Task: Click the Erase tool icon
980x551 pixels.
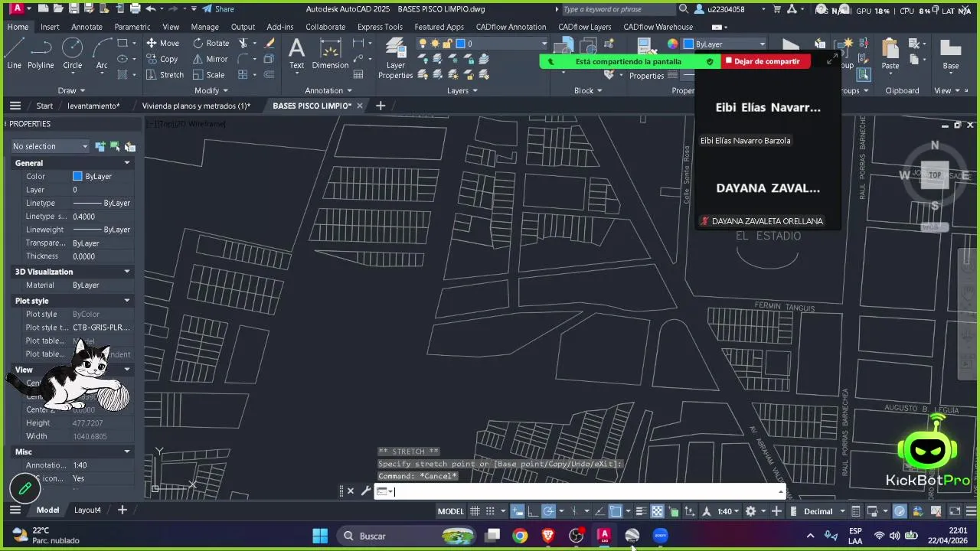Action: tap(269, 43)
